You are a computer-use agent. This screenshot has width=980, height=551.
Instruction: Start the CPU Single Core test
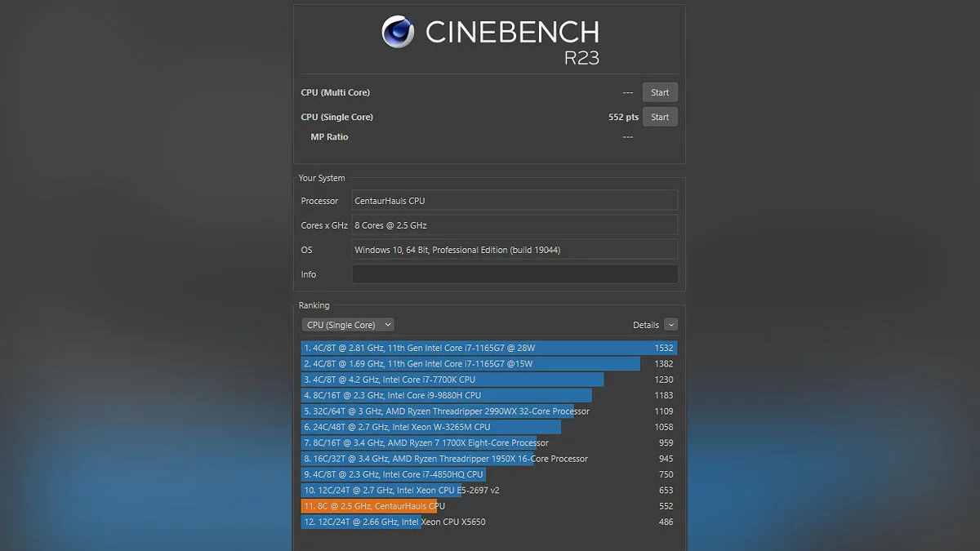660,117
